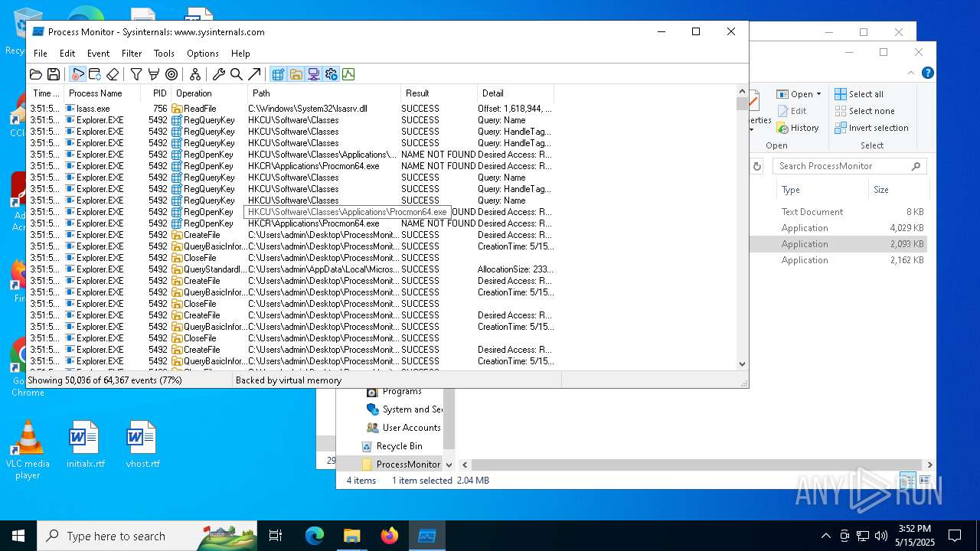Image resolution: width=980 pixels, height=551 pixels.
Task: Toggle Show Profiling Events filter
Action: [348, 74]
